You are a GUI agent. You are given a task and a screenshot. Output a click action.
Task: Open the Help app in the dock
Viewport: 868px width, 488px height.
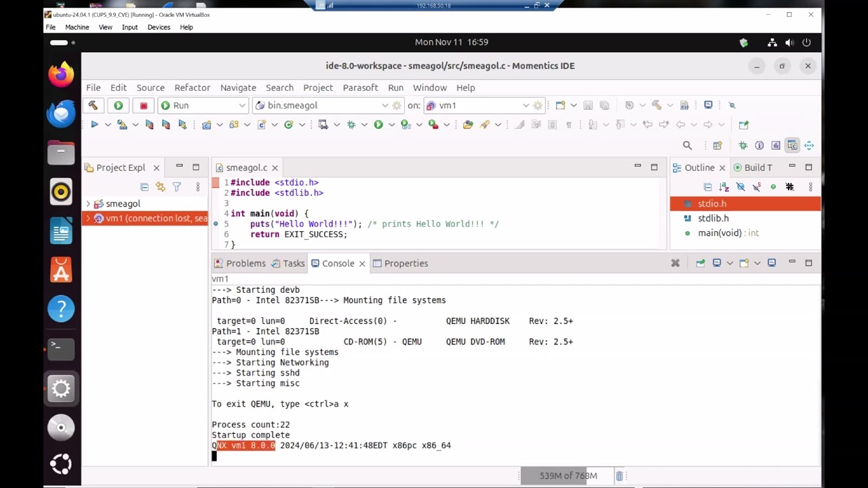(x=61, y=309)
